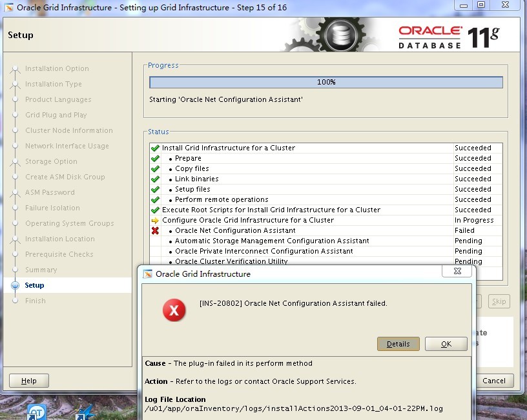Click green check next to Link binaries

pos(155,179)
